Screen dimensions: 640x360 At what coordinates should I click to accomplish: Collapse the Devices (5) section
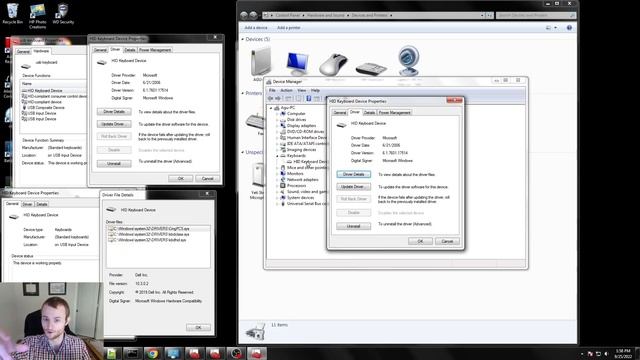[243, 39]
